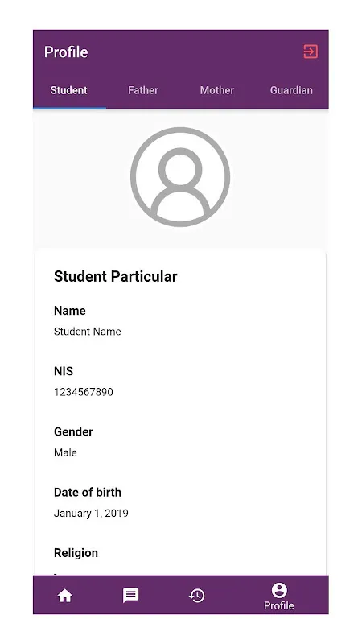Open the history clock icon

pyautogui.click(x=196, y=596)
